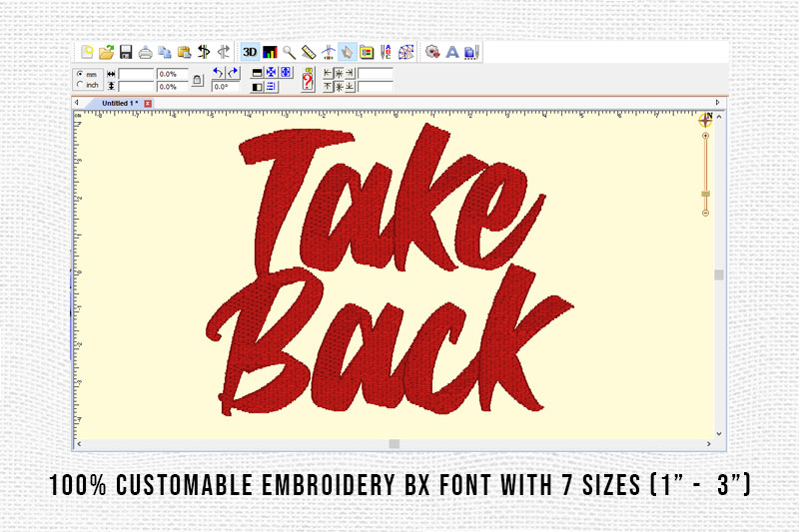The height and width of the screenshot is (532, 799).
Task: Rotate left with counterclockwise arrow
Action: point(218,73)
